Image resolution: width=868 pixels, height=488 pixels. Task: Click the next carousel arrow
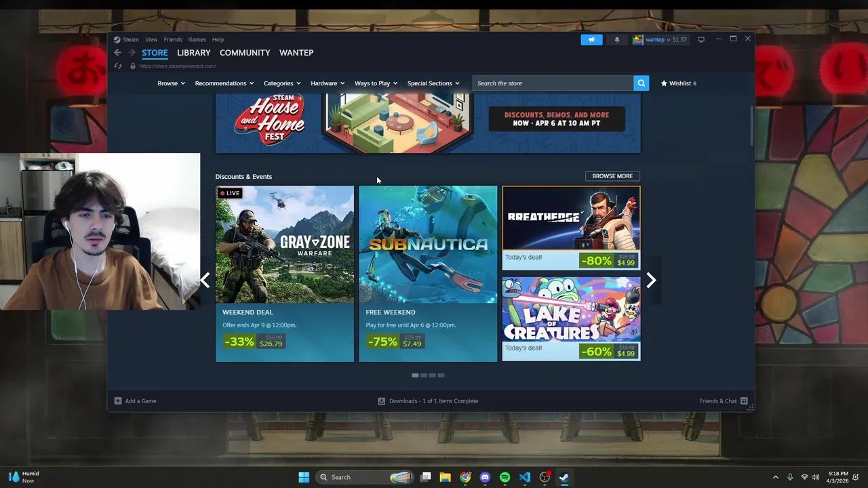[x=651, y=280]
